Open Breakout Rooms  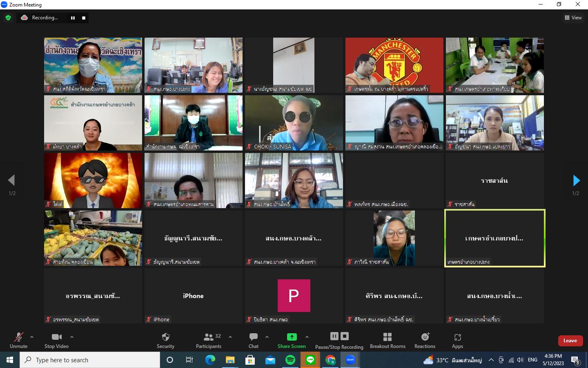coord(388,337)
